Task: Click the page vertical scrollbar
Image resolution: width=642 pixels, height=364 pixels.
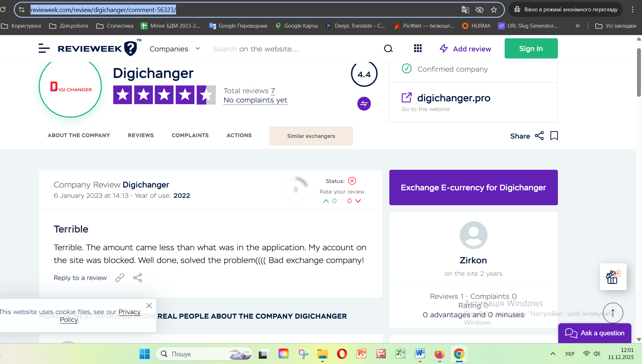Action: pos(639,72)
